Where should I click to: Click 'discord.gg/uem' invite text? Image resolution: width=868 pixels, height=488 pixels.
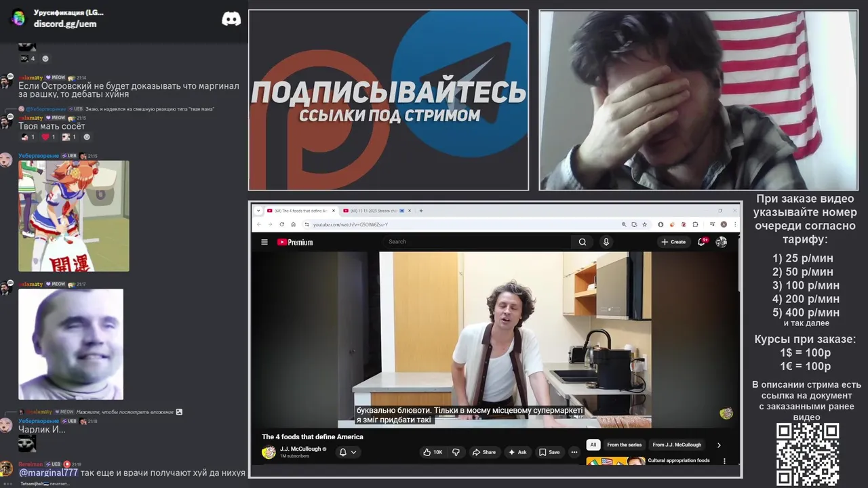pos(65,24)
